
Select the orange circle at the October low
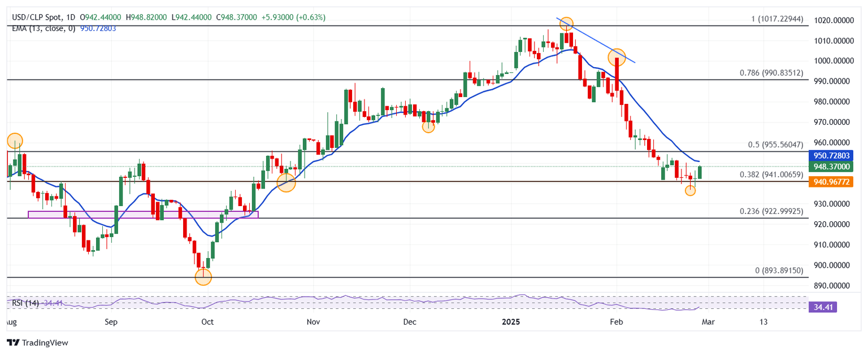coord(203,277)
